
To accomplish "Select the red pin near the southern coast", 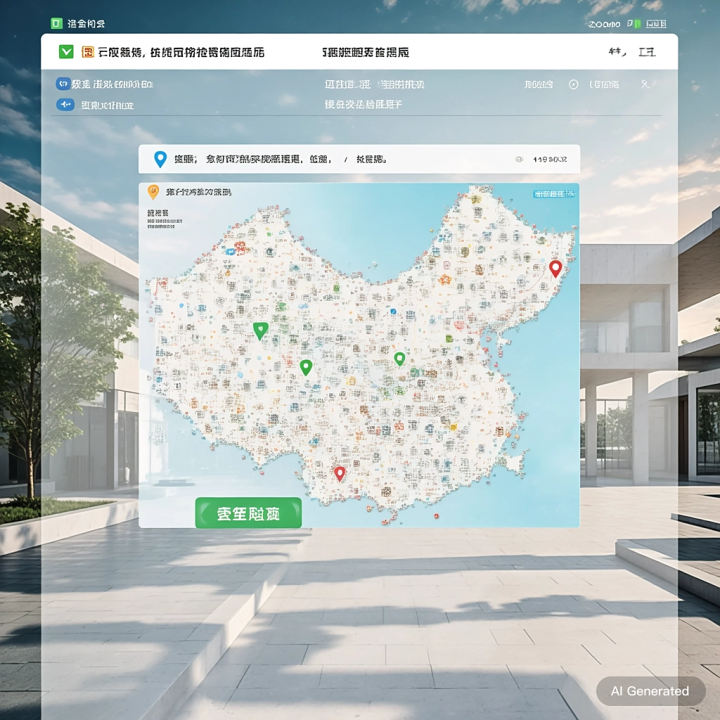I will (x=339, y=474).
